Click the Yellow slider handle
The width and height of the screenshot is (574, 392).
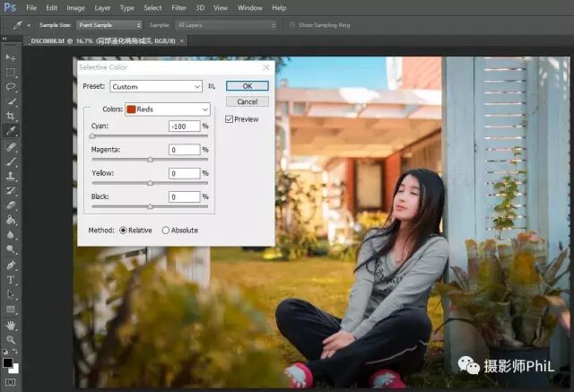(x=150, y=183)
